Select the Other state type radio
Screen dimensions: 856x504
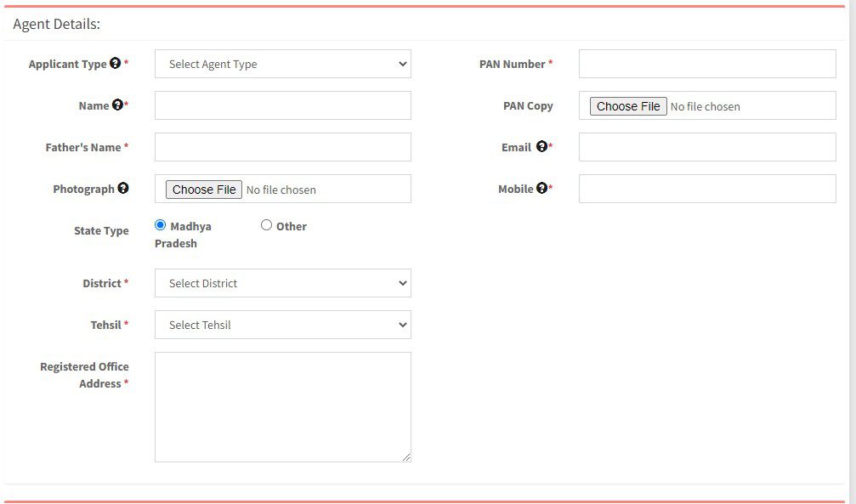click(x=266, y=225)
